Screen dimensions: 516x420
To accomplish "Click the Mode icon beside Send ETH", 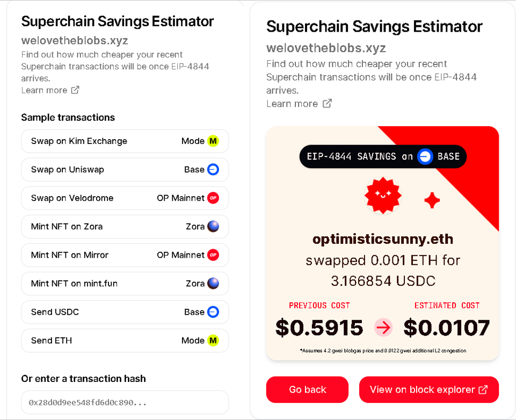I will pyautogui.click(x=213, y=341).
